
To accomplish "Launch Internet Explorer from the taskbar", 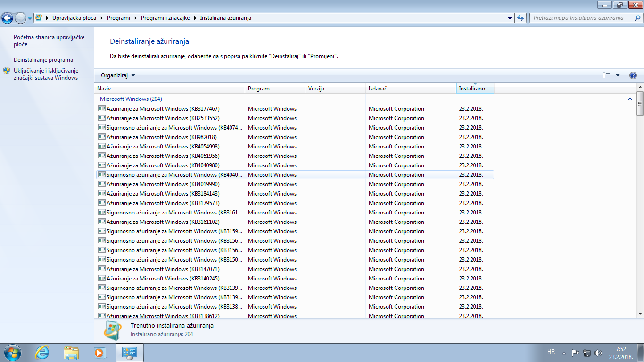I will [42, 352].
